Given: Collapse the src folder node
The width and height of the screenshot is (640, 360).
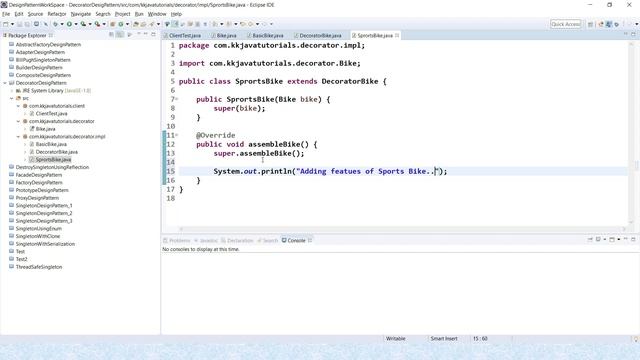Looking at the screenshot, I should pyautogui.click(x=12, y=98).
